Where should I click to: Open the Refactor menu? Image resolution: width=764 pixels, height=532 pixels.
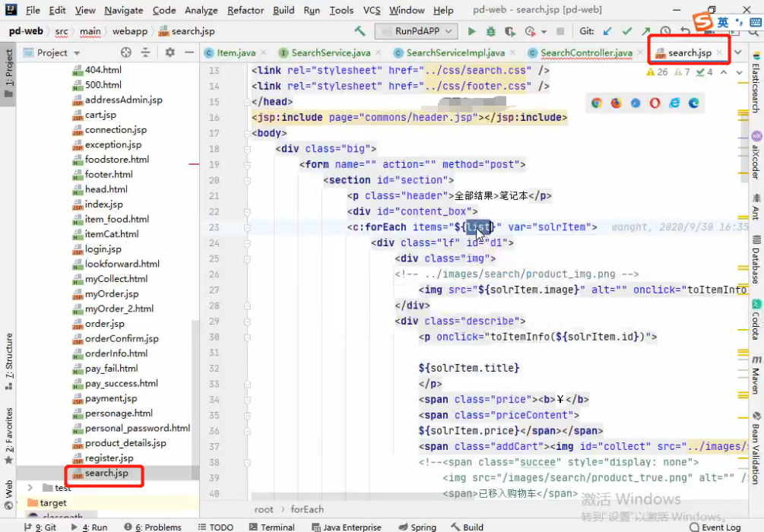click(245, 10)
